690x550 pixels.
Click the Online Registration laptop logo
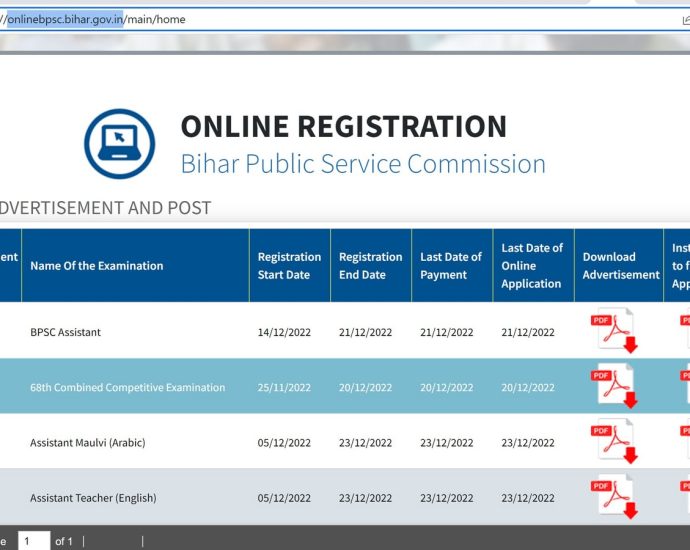119,144
